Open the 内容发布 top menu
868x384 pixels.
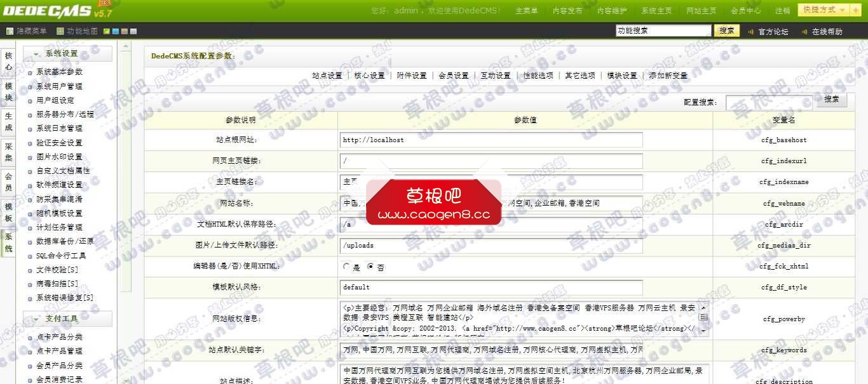tap(567, 11)
